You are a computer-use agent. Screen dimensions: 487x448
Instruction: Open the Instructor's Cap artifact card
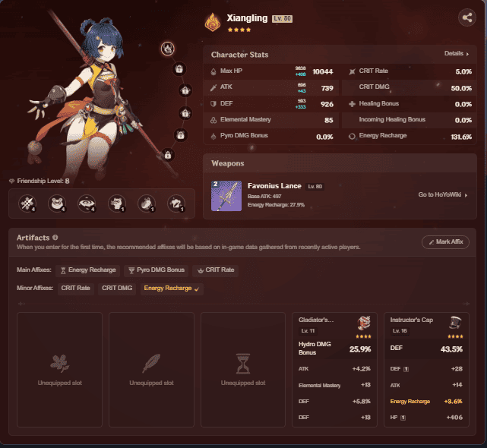point(426,370)
